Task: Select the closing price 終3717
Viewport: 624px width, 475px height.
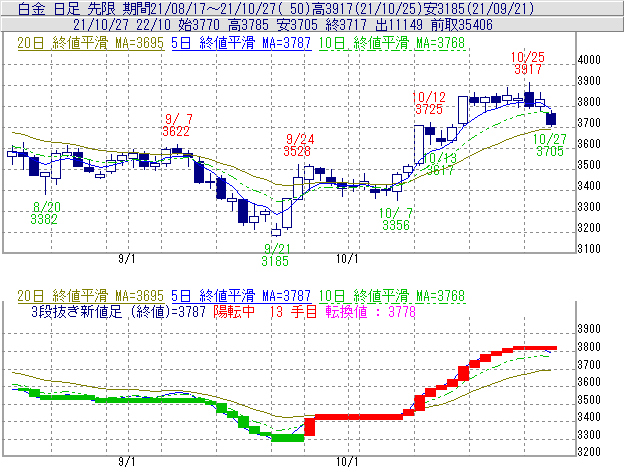Action: click(x=346, y=25)
